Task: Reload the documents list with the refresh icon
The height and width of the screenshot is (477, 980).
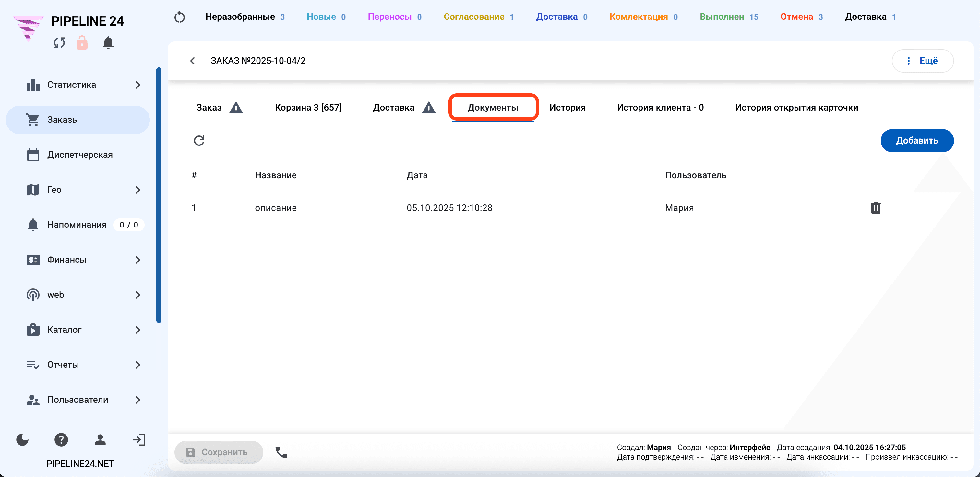Action: coord(199,141)
